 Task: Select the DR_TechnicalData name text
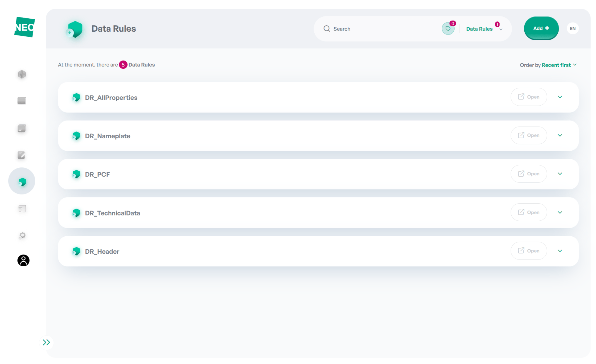(x=112, y=213)
